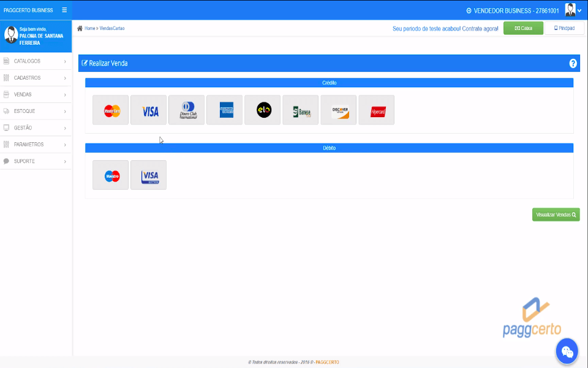Choose Maestro debit card
This screenshot has height=368, width=588.
[111, 175]
